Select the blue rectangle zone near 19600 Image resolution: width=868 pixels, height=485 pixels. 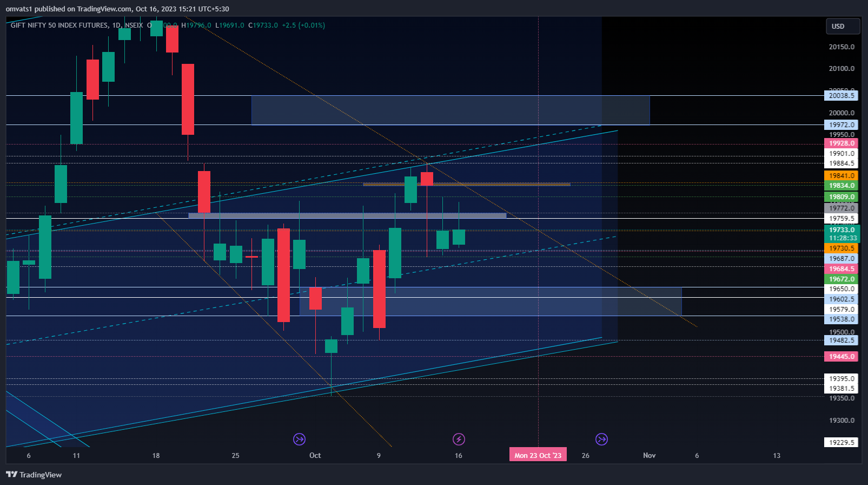(491, 302)
